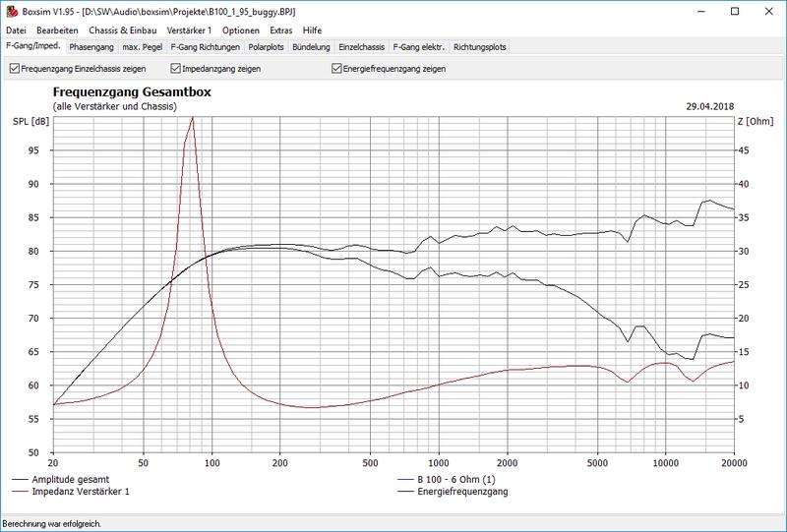Open the Bearbeiten menu
The image size is (787, 532).
click(57, 30)
